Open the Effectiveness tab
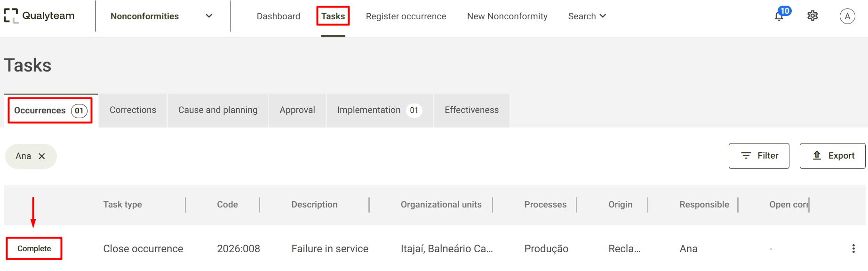This screenshot has width=868, height=271. click(x=471, y=110)
